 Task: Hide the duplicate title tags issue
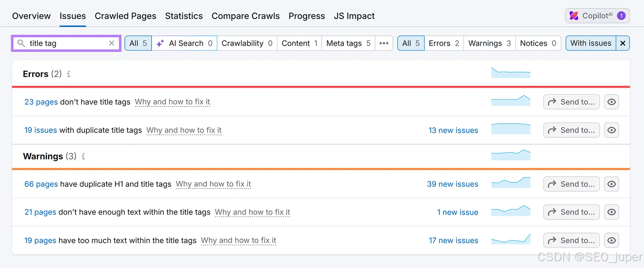pos(611,130)
